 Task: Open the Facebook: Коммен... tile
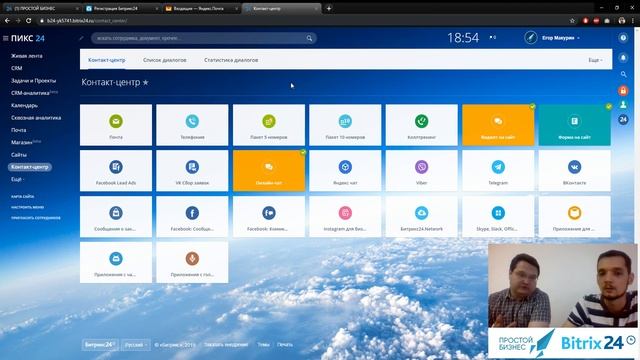[269, 217]
